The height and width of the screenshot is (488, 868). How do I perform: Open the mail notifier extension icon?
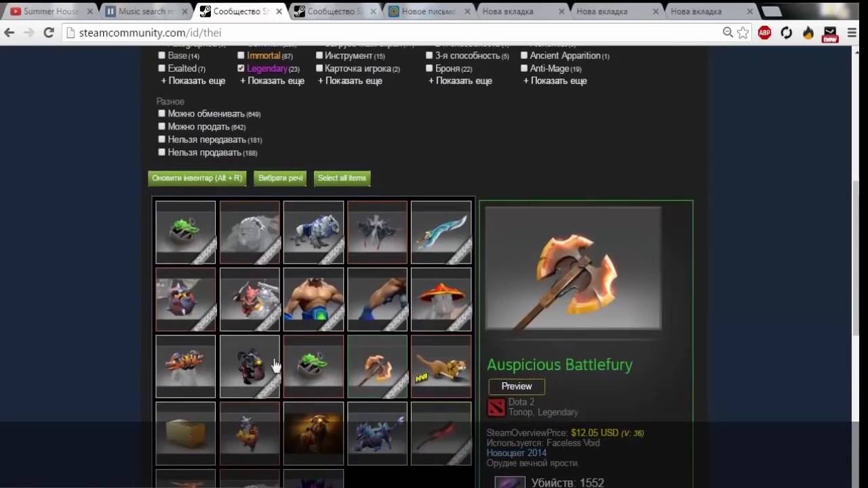tap(831, 34)
